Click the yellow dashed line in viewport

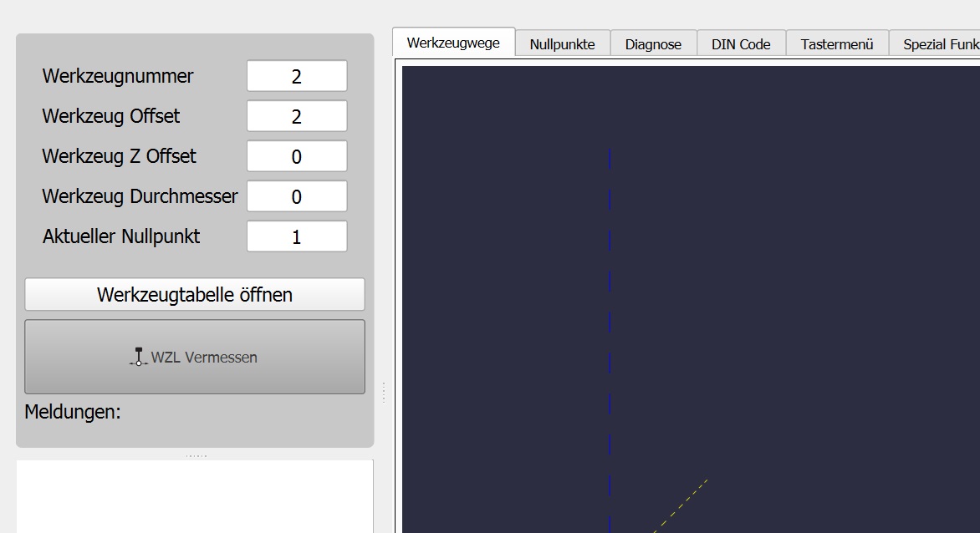point(681,505)
